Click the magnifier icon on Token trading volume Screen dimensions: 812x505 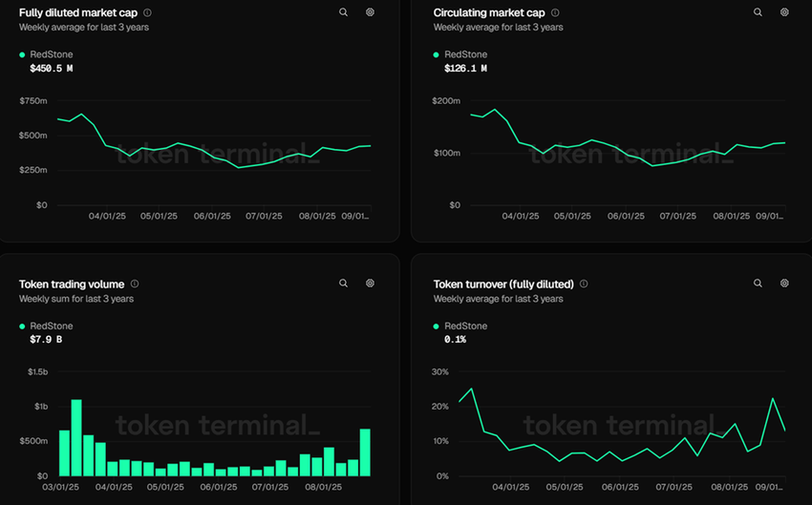(x=343, y=284)
